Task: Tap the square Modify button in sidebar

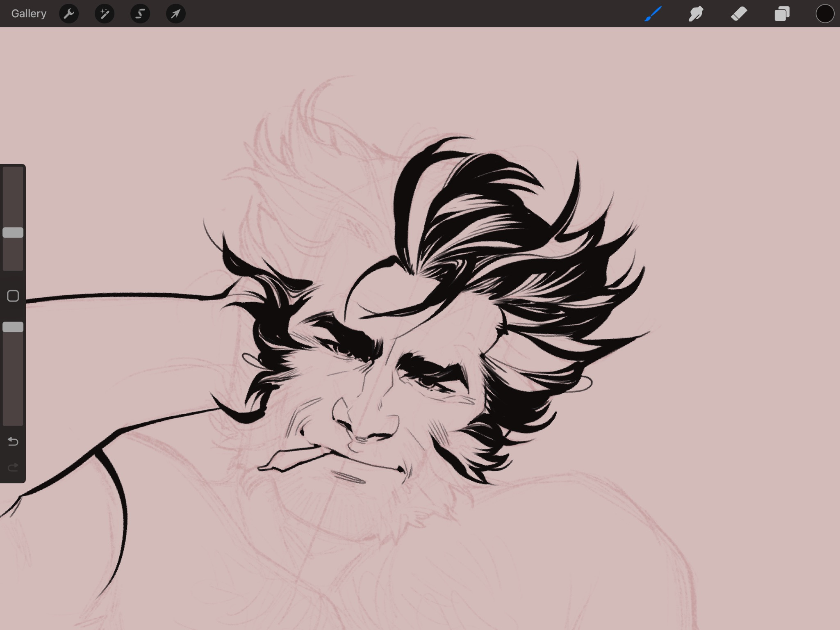Action: (13, 296)
